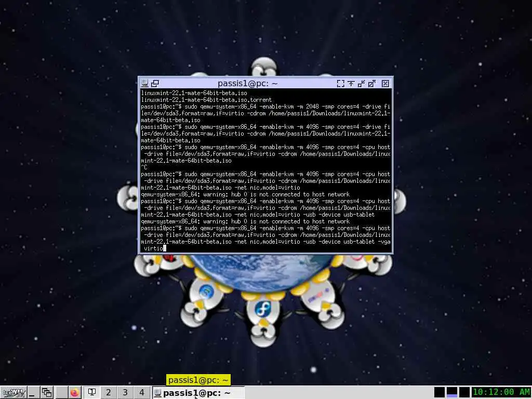Click the monitor graph showing a purple bar
The height and width of the screenshot is (399, 532).
pos(452,392)
